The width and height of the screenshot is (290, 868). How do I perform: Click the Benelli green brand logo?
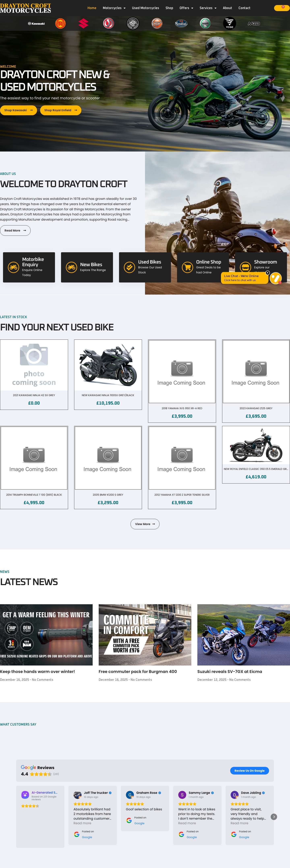[x=205, y=24]
